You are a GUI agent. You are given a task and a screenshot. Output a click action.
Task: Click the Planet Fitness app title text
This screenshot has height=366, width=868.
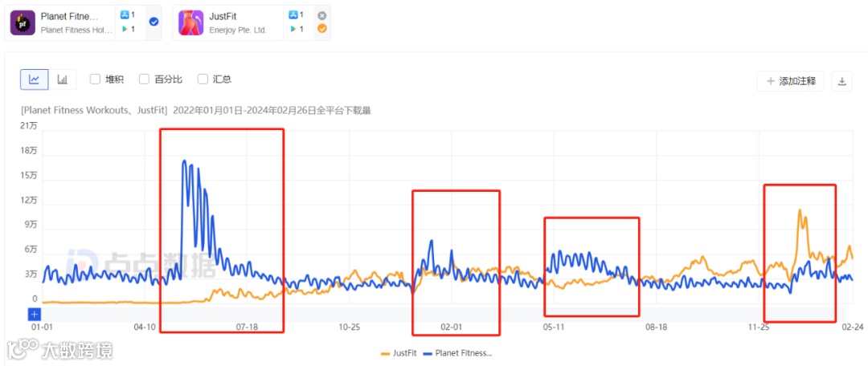tap(70, 16)
